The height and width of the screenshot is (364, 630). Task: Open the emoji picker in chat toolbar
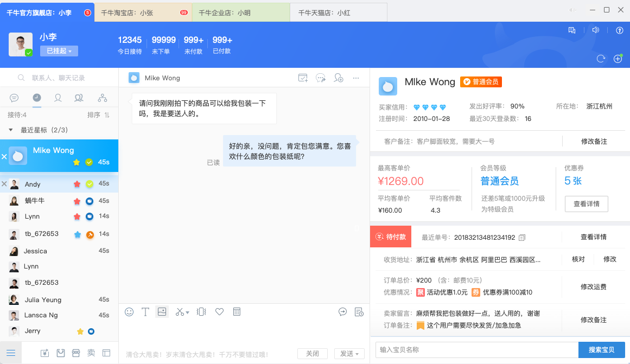click(129, 312)
